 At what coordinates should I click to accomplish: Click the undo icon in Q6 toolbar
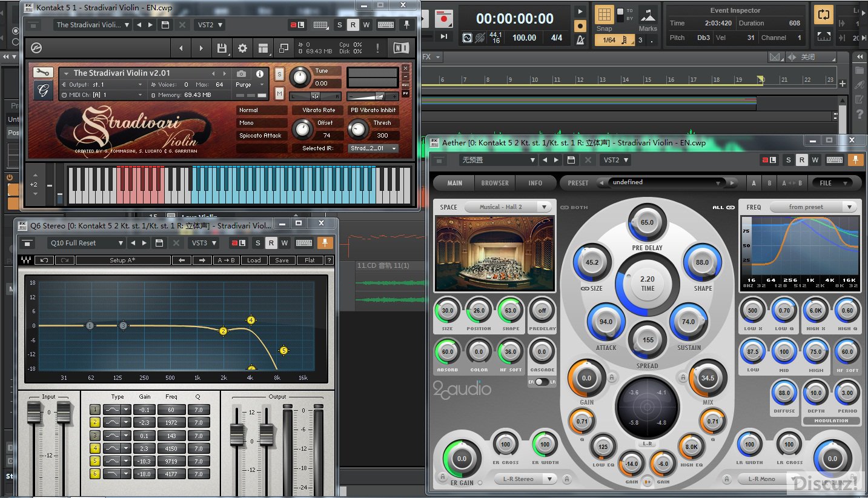tap(44, 261)
